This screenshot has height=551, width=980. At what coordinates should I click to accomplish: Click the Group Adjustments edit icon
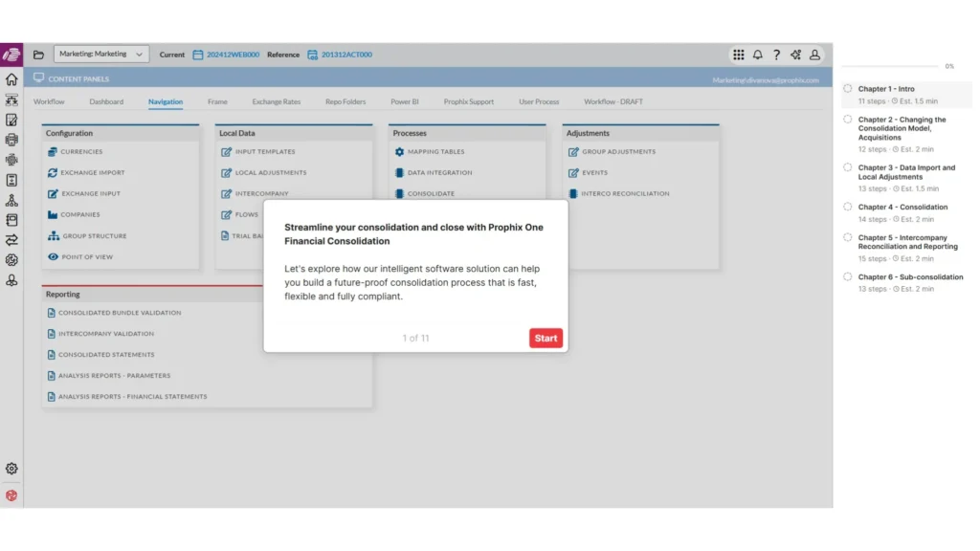coord(573,152)
